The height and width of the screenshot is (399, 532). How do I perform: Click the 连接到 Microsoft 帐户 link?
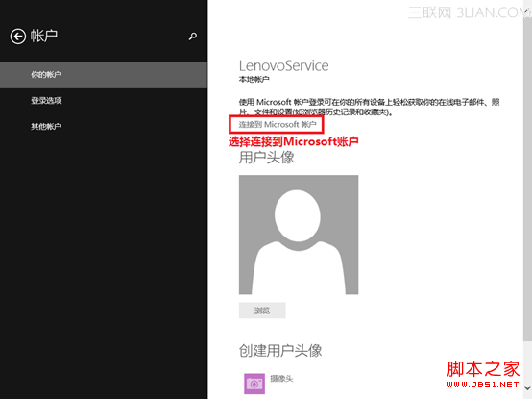(x=278, y=124)
